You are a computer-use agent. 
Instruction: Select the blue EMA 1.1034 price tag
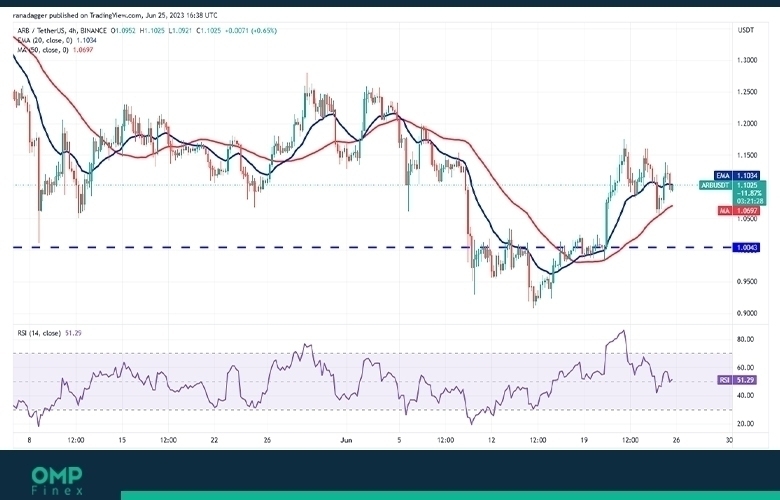737,176
